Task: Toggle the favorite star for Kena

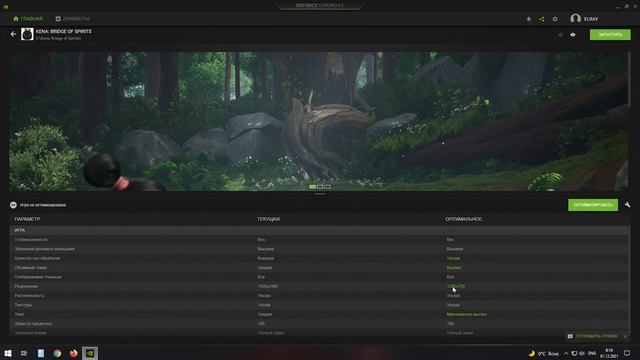Action: (560, 35)
